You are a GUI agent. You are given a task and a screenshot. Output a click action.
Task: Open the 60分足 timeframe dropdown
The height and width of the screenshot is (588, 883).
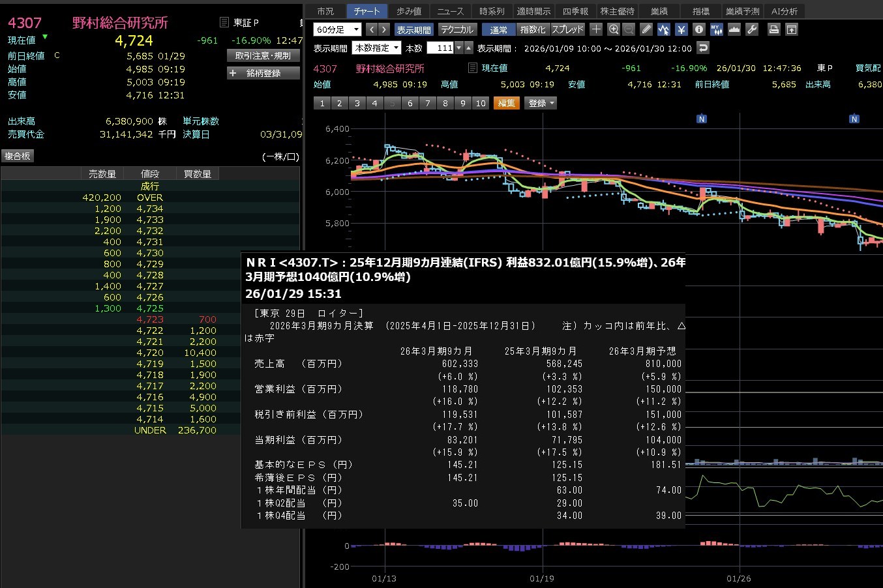337,30
